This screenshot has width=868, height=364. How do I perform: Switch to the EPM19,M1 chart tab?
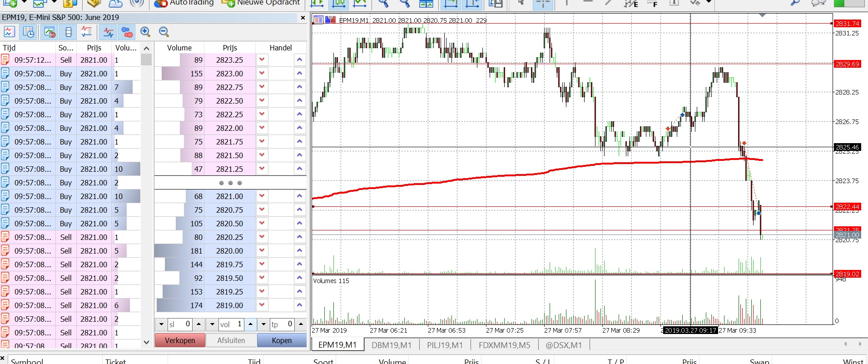[337, 345]
